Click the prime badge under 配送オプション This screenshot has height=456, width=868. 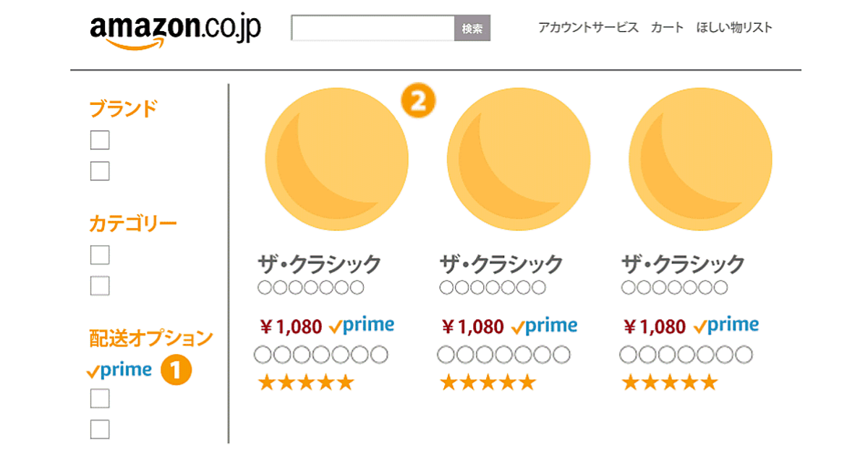point(119,371)
